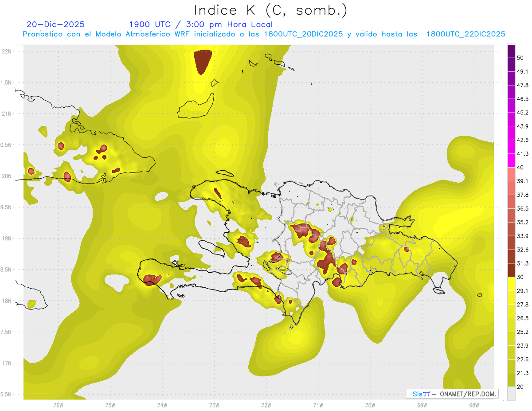
Task: Pick the bright magenta swatch just above 40
Action: click(511, 160)
